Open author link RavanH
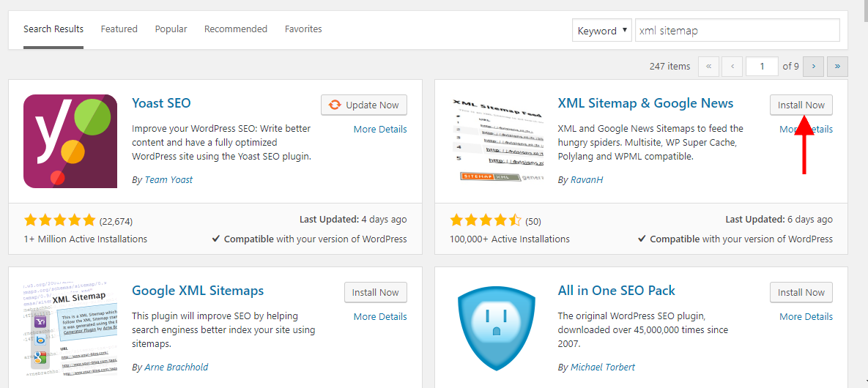Image resolution: width=868 pixels, height=388 pixels. (586, 180)
